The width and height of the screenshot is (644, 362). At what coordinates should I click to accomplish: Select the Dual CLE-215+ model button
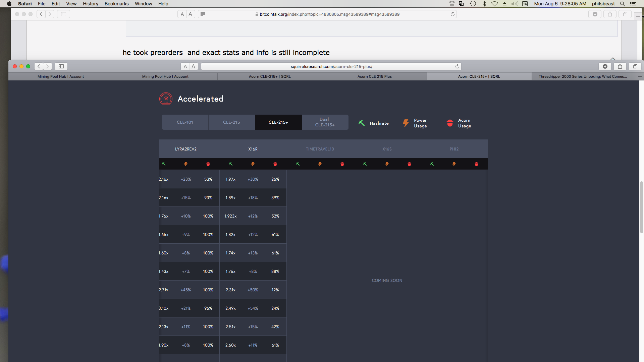(x=325, y=122)
